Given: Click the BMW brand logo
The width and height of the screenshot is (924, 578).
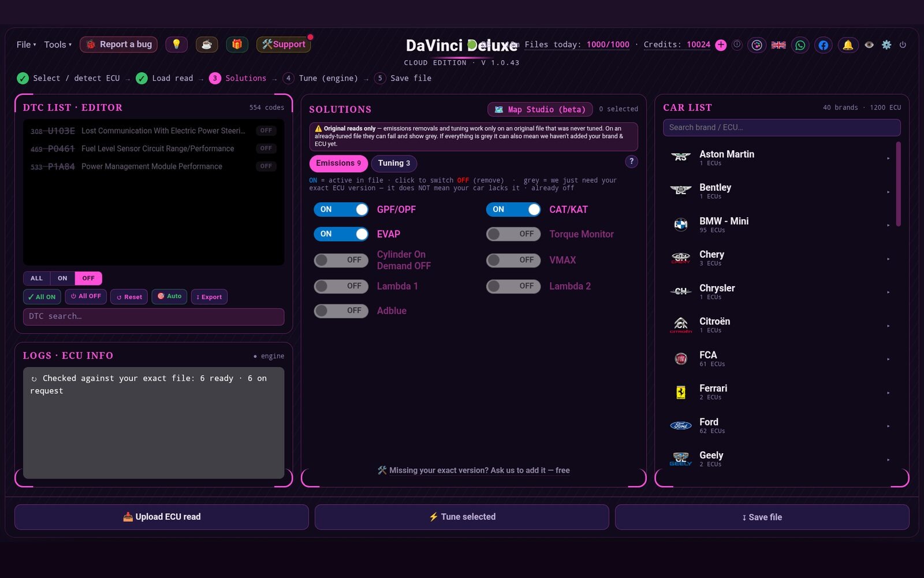Looking at the screenshot, I should (681, 224).
